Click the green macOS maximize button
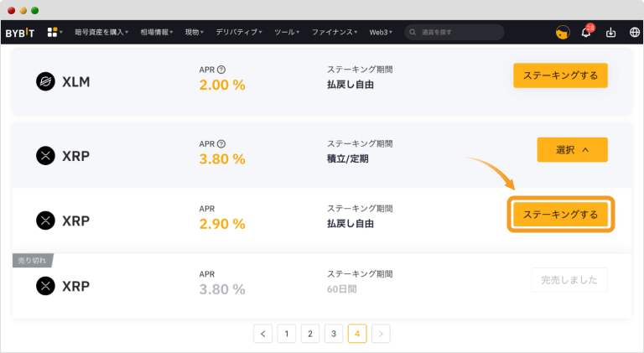Screen dimensions: 644x353 point(35,11)
